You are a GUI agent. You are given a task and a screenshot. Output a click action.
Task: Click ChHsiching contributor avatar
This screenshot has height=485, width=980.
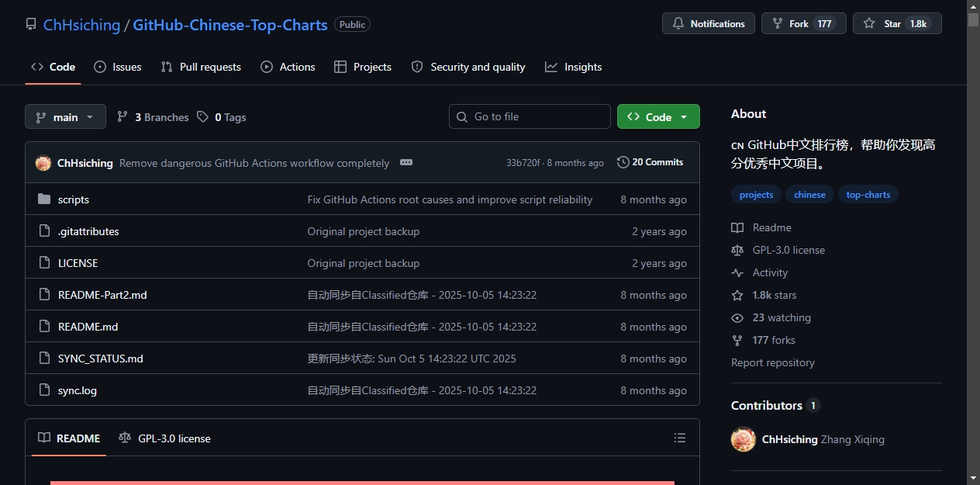744,439
